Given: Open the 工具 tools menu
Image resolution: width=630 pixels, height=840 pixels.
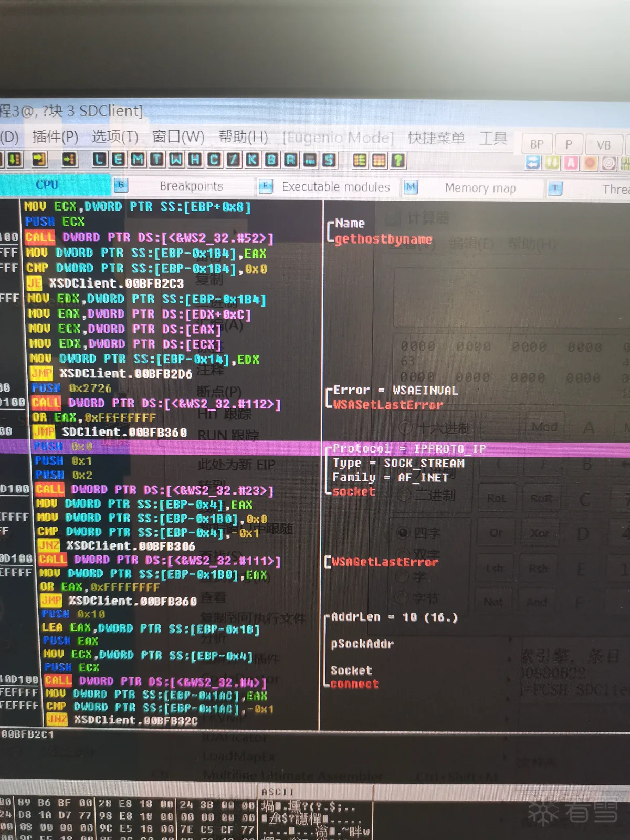Looking at the screenshot, I should 493,139.
